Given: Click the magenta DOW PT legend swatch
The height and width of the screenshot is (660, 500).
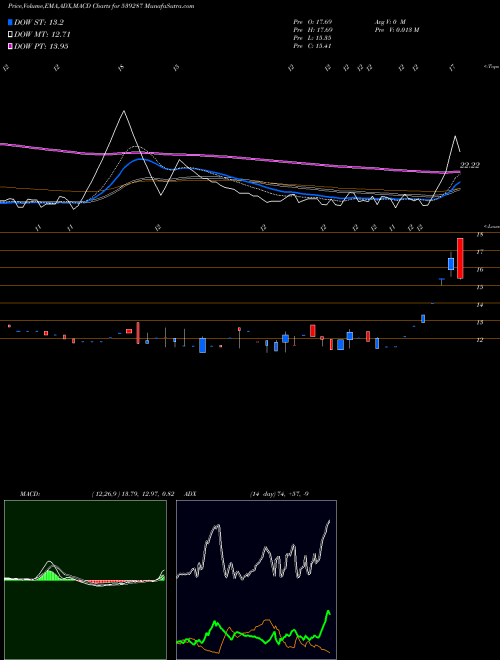Looking at the screenshot, I should pos(10,46).
